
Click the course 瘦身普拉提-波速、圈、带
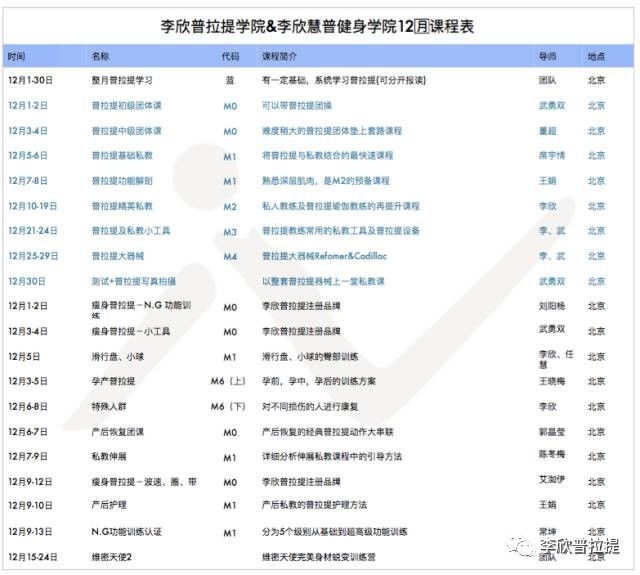pos(144,481)
